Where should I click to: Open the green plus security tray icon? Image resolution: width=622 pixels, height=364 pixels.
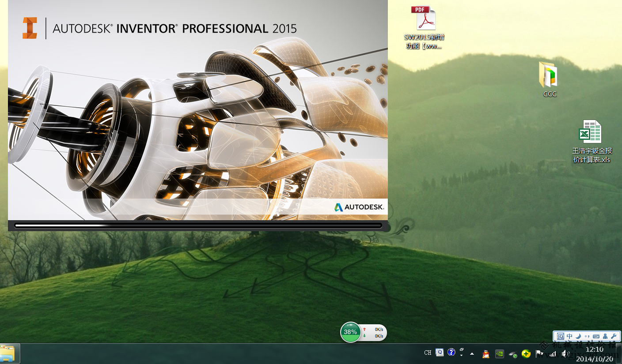click(x=526, y=353)
